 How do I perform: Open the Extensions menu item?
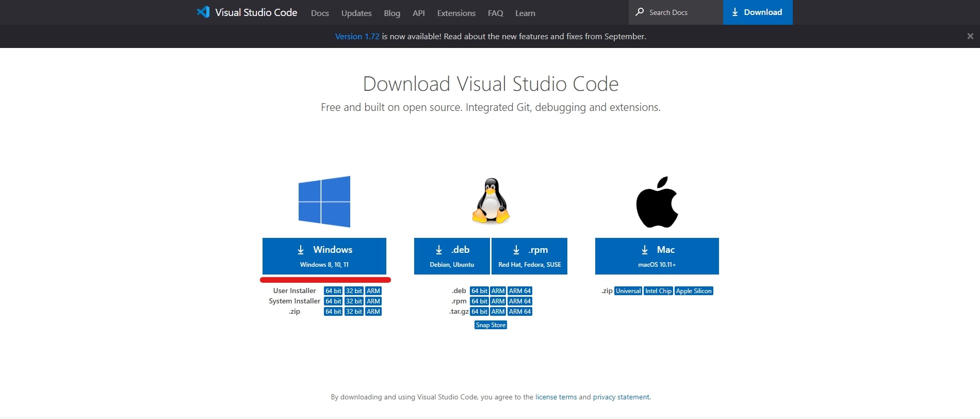(x=456, y=13)
